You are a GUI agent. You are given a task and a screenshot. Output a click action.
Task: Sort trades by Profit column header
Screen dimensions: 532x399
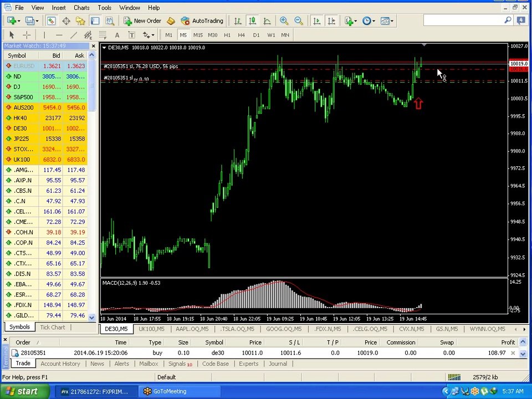[x=508, y=342]
